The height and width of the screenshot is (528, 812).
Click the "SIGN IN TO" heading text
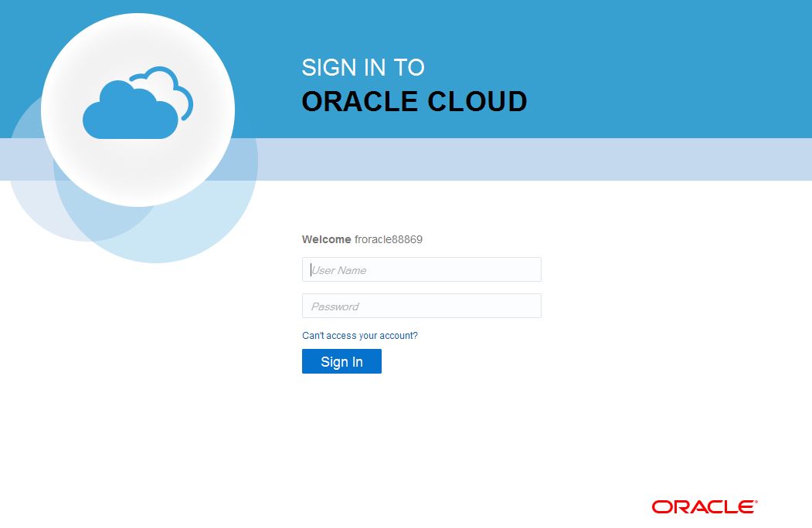click(363, 67)
